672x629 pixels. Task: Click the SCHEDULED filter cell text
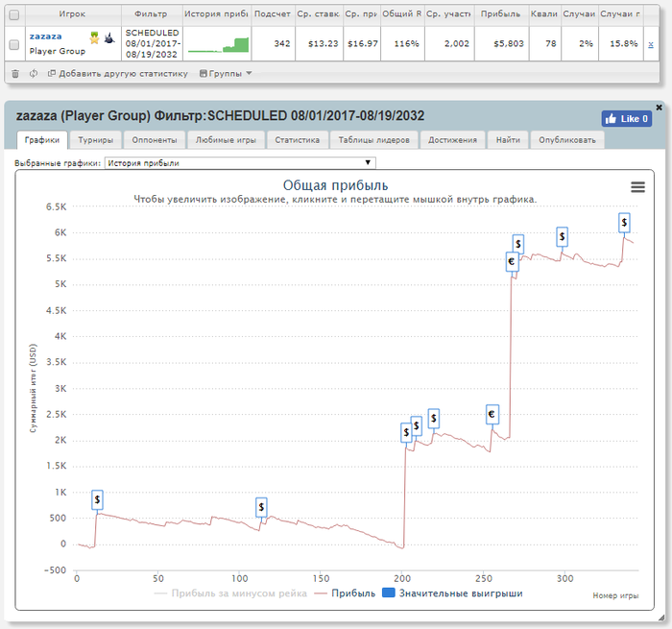point(153,44)
